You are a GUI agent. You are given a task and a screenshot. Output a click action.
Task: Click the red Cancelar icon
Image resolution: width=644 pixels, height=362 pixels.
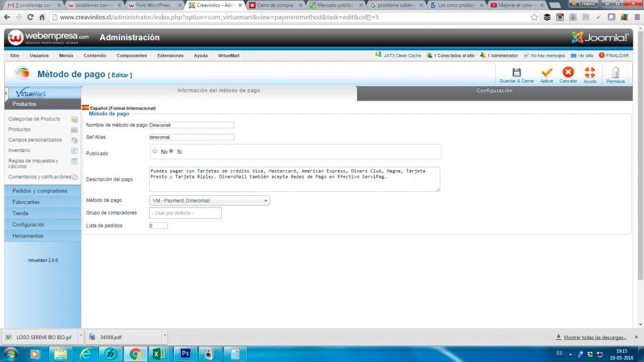568,73
